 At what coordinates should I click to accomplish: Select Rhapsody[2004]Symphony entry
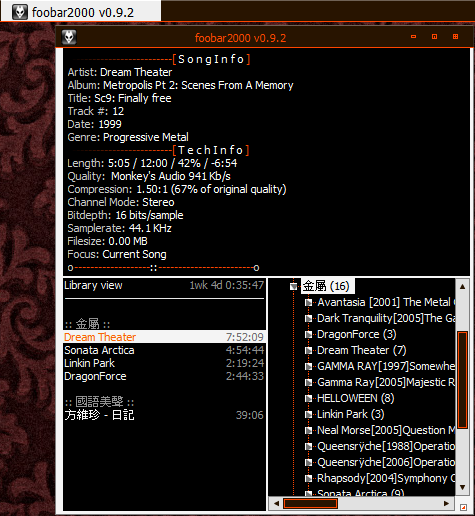click(x=386, y=478)
